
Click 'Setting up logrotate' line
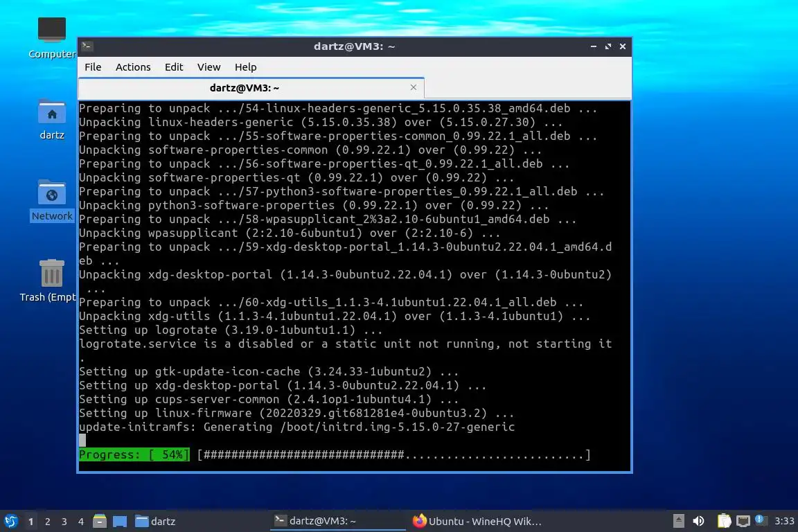coord(231,330)
